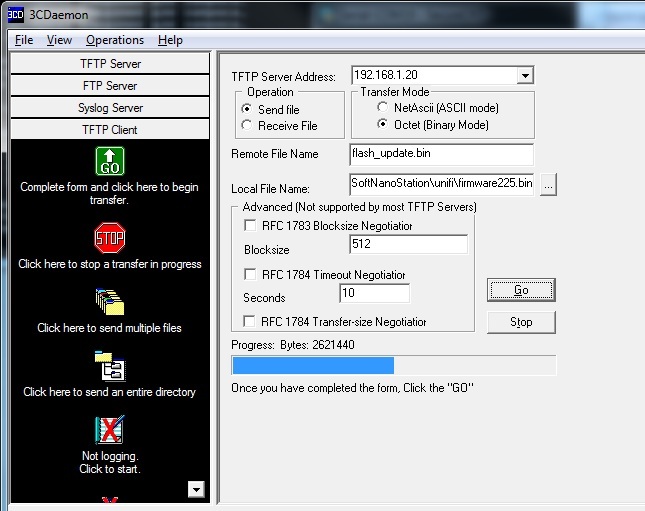Switch to the TFTP Client panel

110,130
